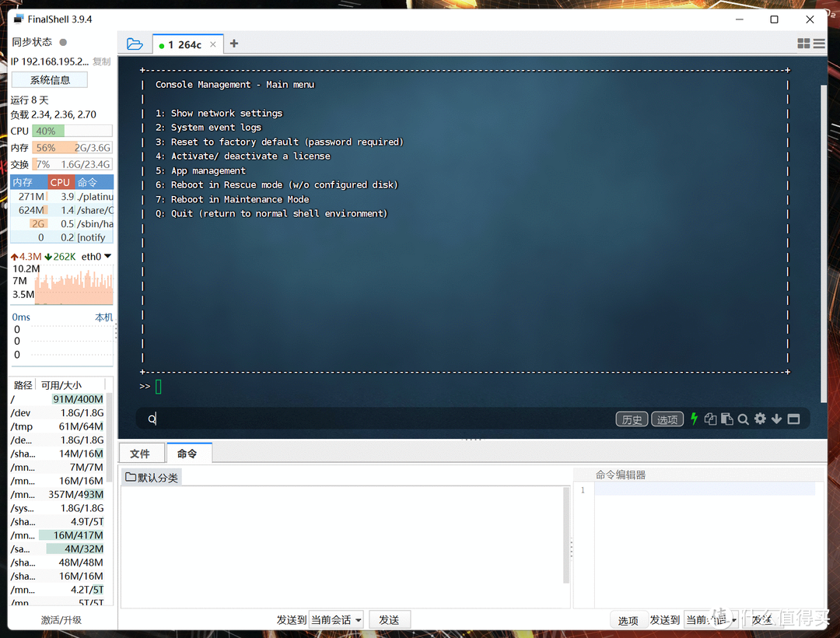Open the hamburger menu at top right
This screenshot has width=840, height=638.
pos(819,44)
